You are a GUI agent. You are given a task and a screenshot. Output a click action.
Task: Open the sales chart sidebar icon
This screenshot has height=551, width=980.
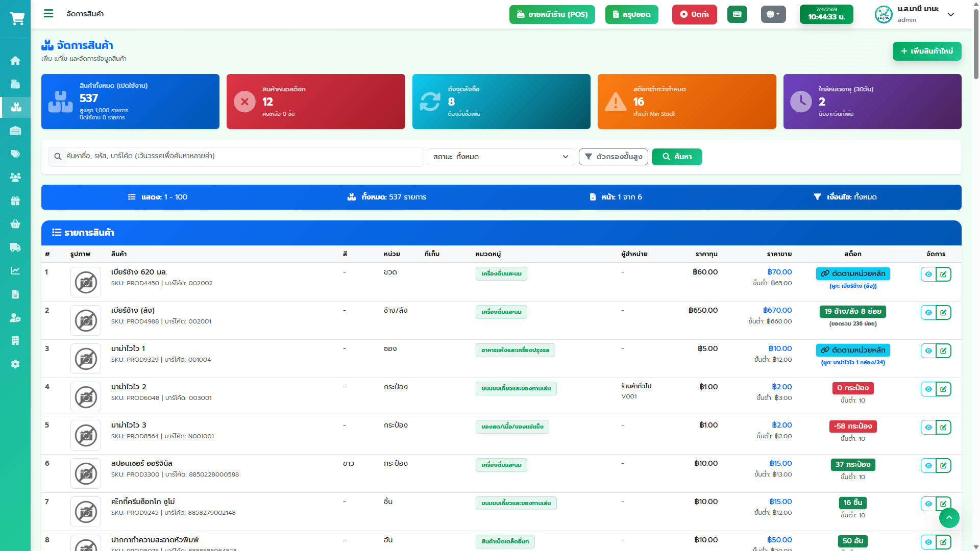click(15, 271)
